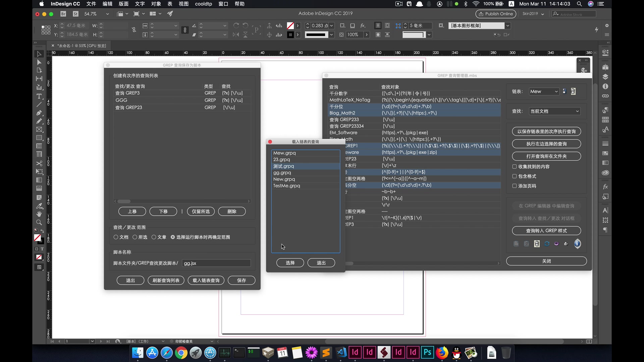This screenshot has width=644, height=362.
Task: Click the fx effects panel icon
Action: coord(605,187)
